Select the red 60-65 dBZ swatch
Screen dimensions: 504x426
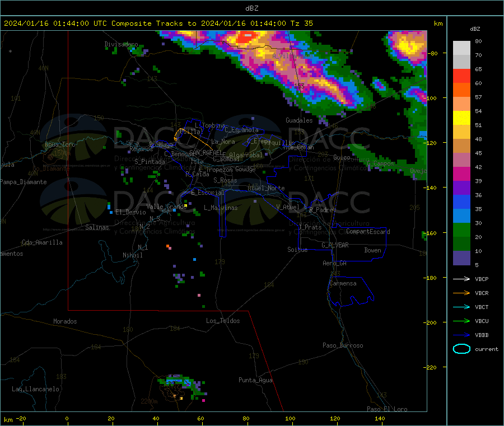(461, 76)
